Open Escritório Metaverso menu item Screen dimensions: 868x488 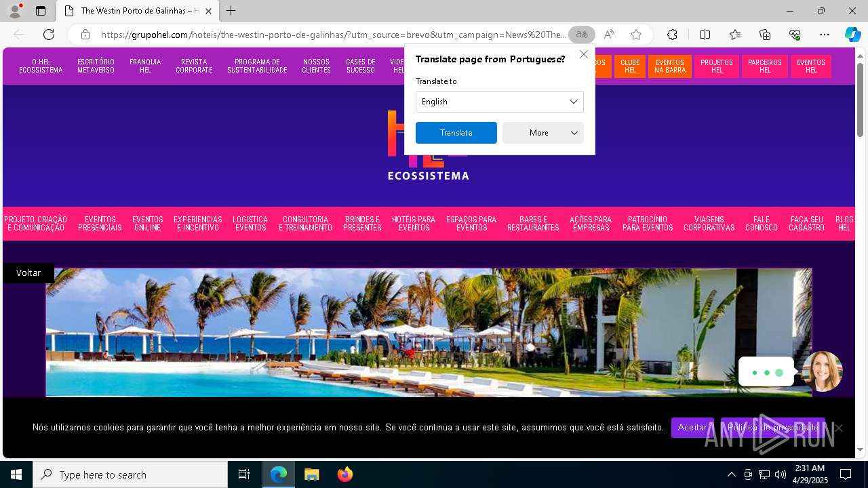tap(96, 66)
